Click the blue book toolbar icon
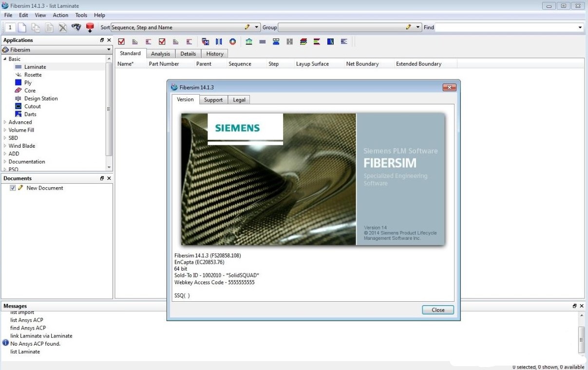The width and height of the screenshot is (588, 370). pos(330,41)
